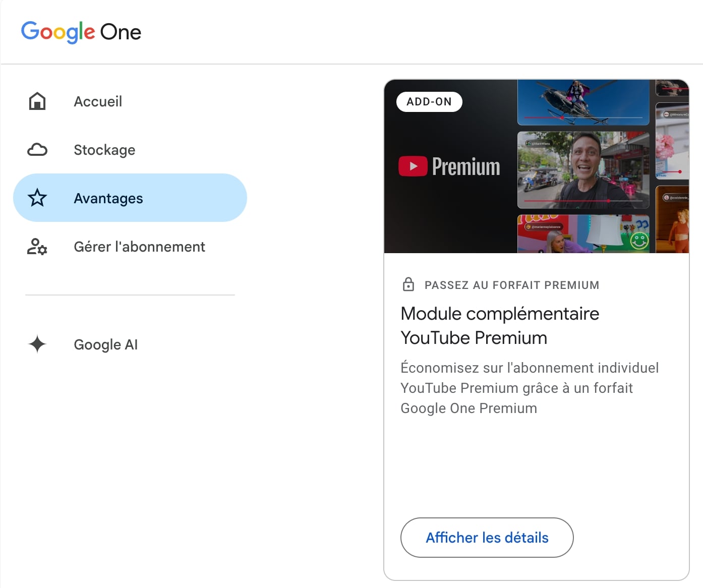Select the Avantages sidebar entry

(x=108, y=198)
